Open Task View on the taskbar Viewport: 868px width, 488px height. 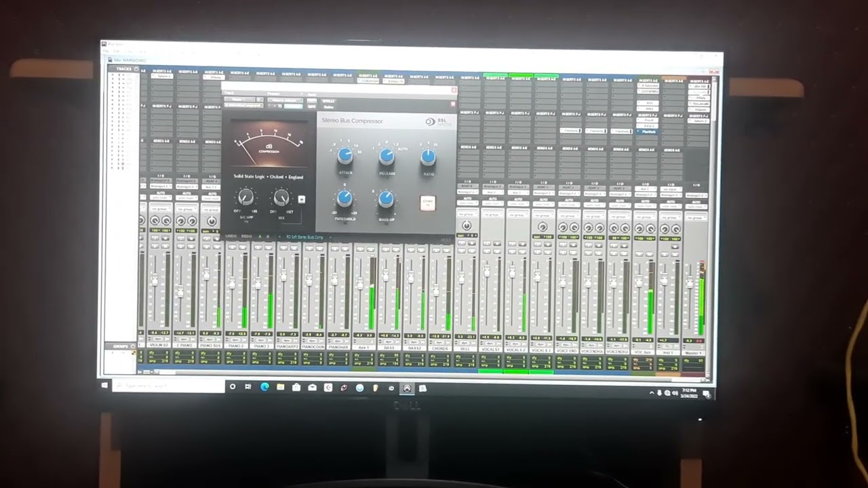click(248, 387)
